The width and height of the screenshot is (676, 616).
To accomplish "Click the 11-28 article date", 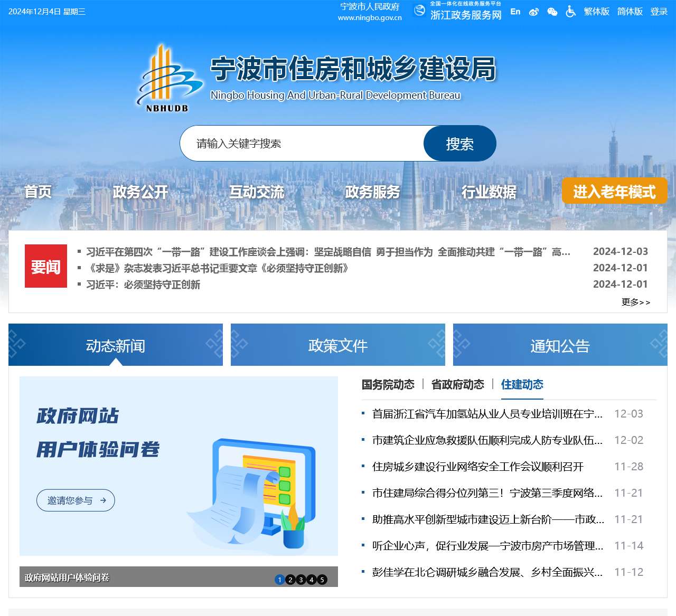I will pyautogui.click(x=629, y=467).
